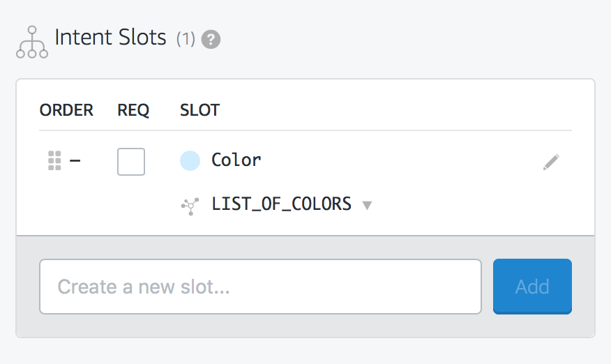Click the order dash beside drag handle
This screenshot has height=364, width=611.
point(75,161)
